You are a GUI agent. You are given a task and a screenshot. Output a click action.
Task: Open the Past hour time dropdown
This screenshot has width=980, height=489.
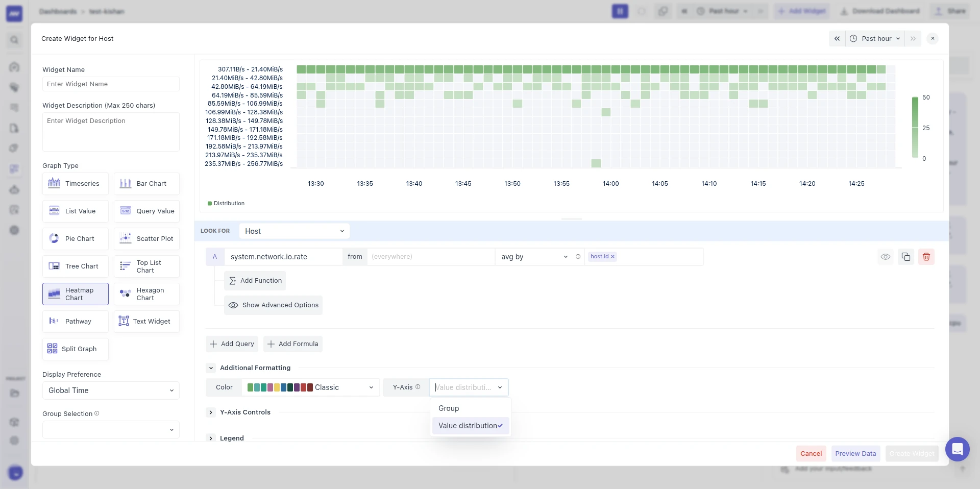(875, 38)
